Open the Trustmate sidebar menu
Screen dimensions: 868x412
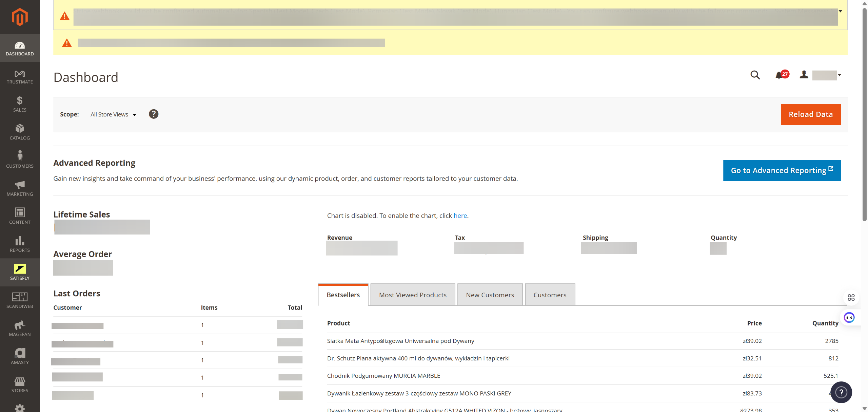[20, 77]
